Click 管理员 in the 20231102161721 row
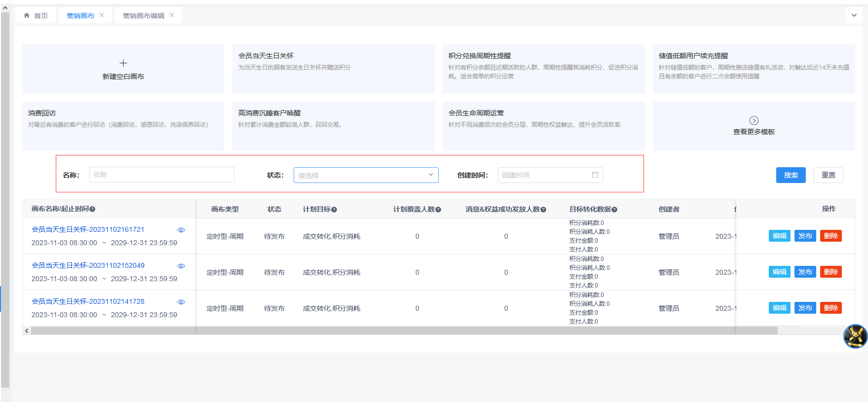Viewport: 868px width, 402px height. tap(669, 236)
